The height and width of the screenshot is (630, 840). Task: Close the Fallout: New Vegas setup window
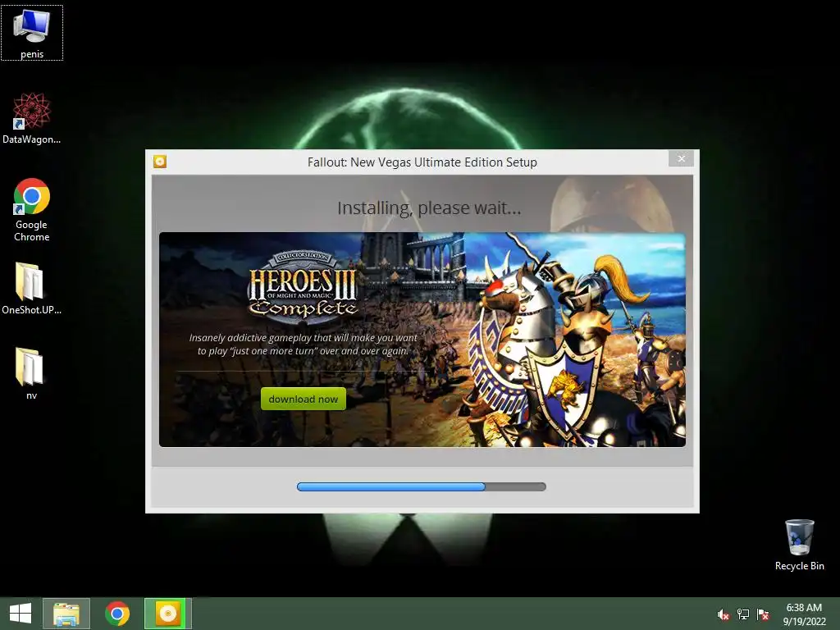coord(681,158)
